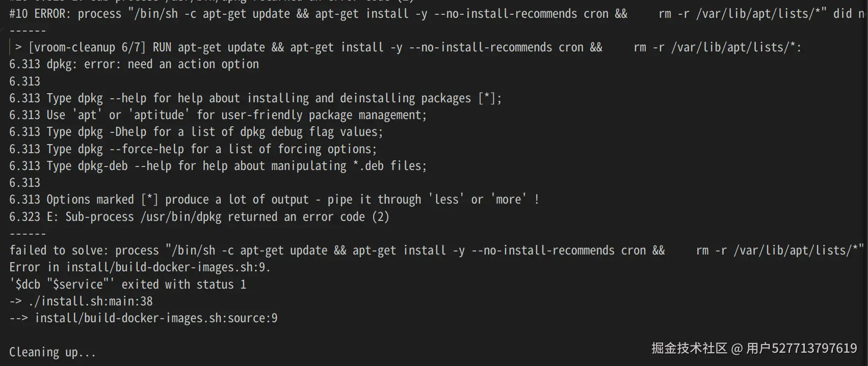
Task: Click the "dpkg: error: need an action option" line
Action: coord(152,64)
